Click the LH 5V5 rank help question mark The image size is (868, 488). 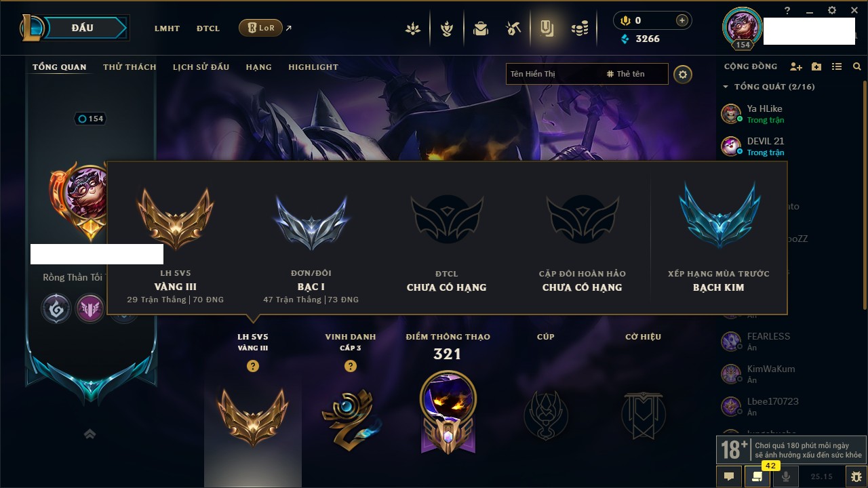click(253, 366)
